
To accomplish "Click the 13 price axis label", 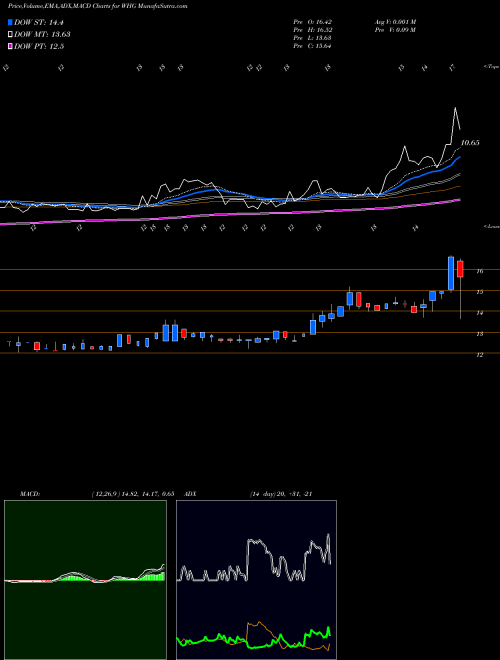I will point(479,334).
